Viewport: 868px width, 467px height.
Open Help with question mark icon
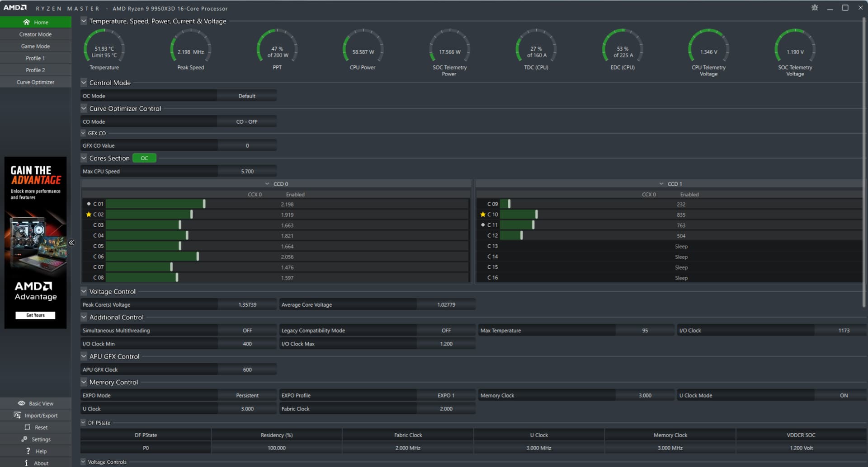(28, 451)
